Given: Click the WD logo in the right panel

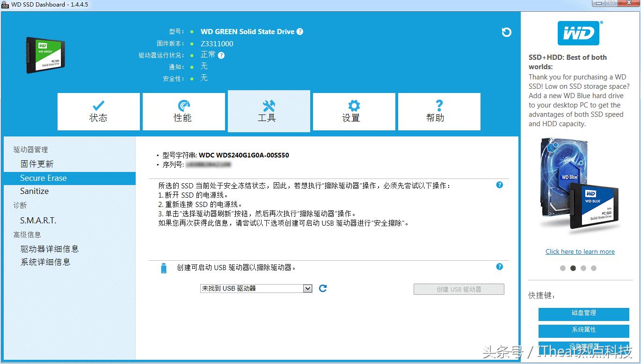Looking at the screenshot, I should [579, 33].
